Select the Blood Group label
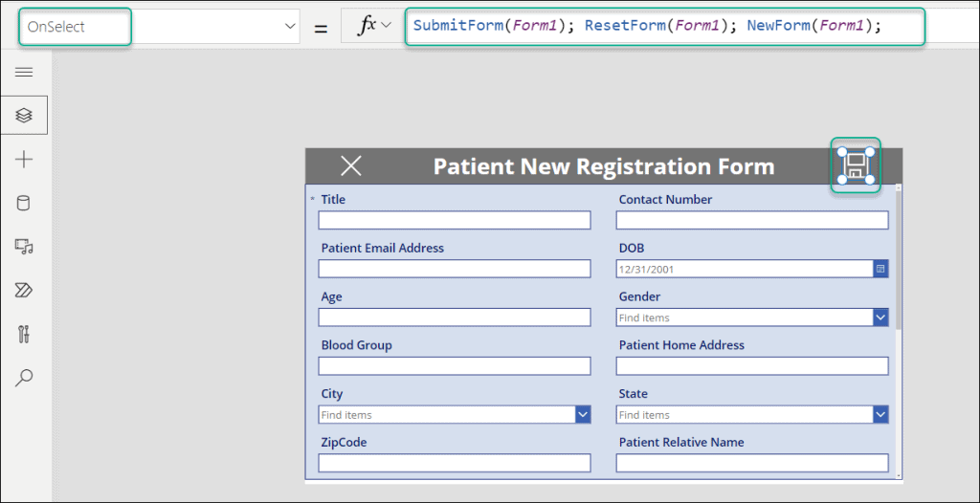The image size is (980, 503). coord(356,345)
